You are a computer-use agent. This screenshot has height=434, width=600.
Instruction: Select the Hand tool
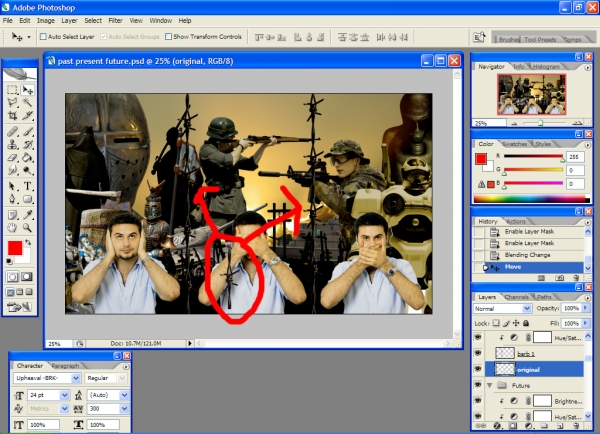pyautogui.click(x=12, y=228)
